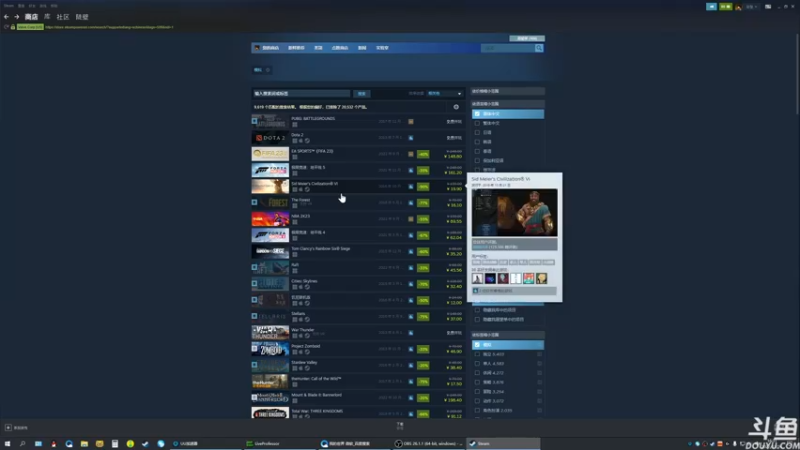Click the Windows platform icon under Dota 2

(294, 141)
